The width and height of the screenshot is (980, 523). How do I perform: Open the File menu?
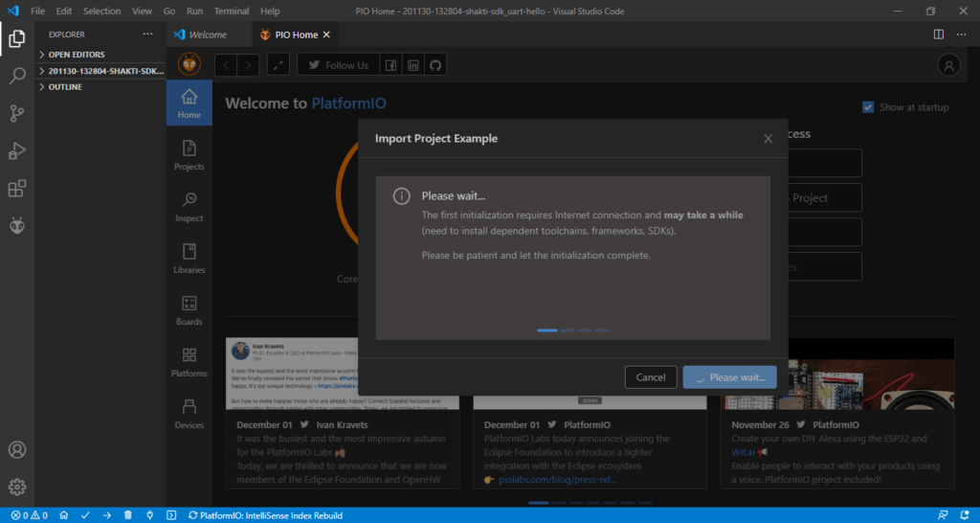pos(37,11)
